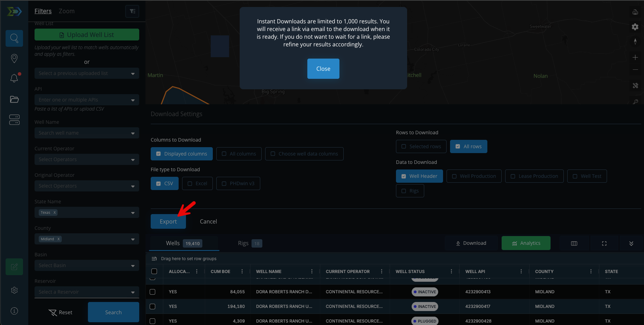Check the Excel file type option

pyautogui.click(x=190, y=183)
